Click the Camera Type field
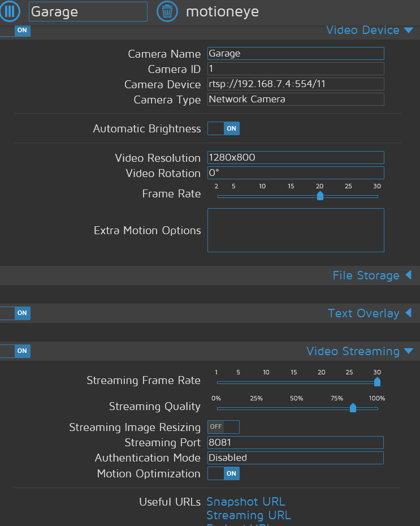This screenshot has width=420, height=526. click(296, 100)
